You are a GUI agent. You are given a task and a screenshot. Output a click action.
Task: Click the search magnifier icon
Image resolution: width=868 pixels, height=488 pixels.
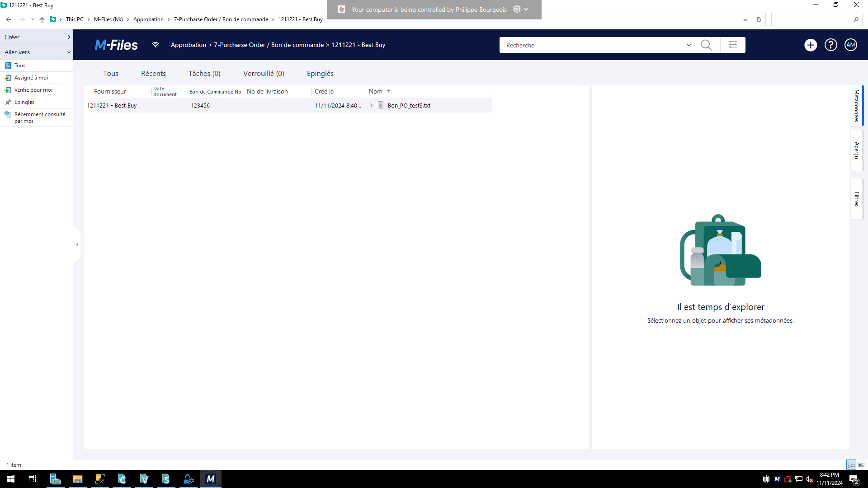coord(706,45)
